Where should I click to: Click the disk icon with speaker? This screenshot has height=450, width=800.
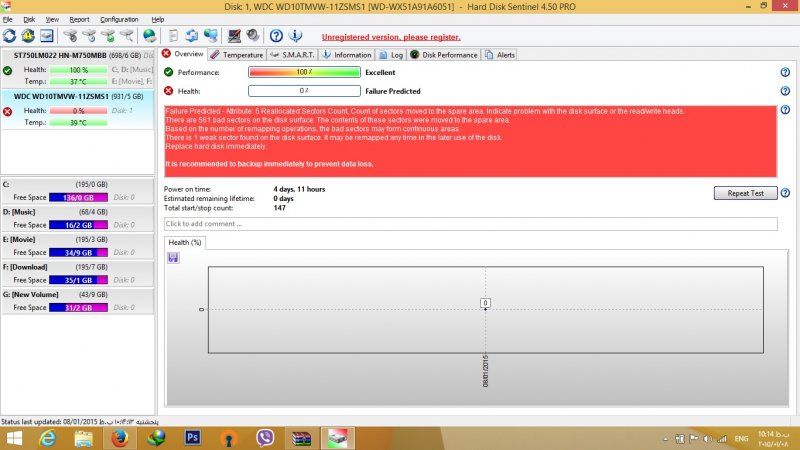[70, 36]
